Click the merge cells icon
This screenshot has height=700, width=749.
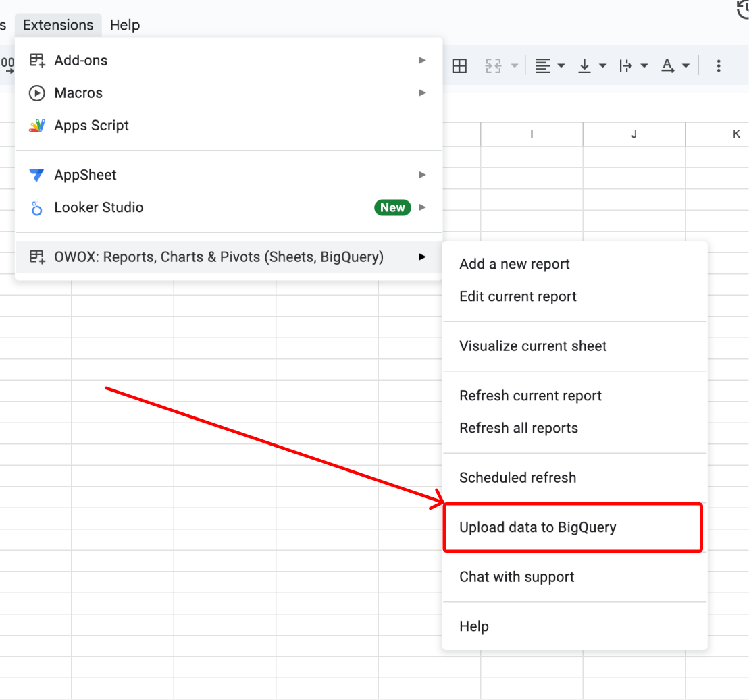click(493, 65)
